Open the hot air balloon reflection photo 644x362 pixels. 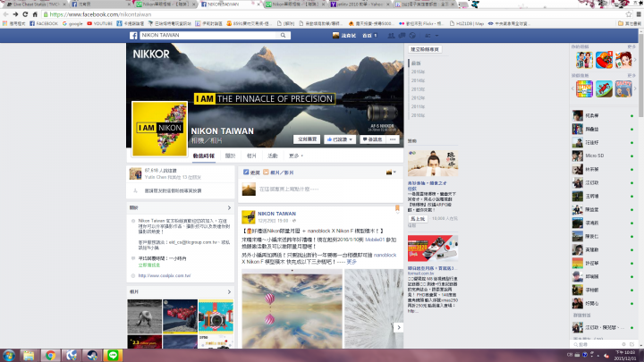tap(292, 309)
